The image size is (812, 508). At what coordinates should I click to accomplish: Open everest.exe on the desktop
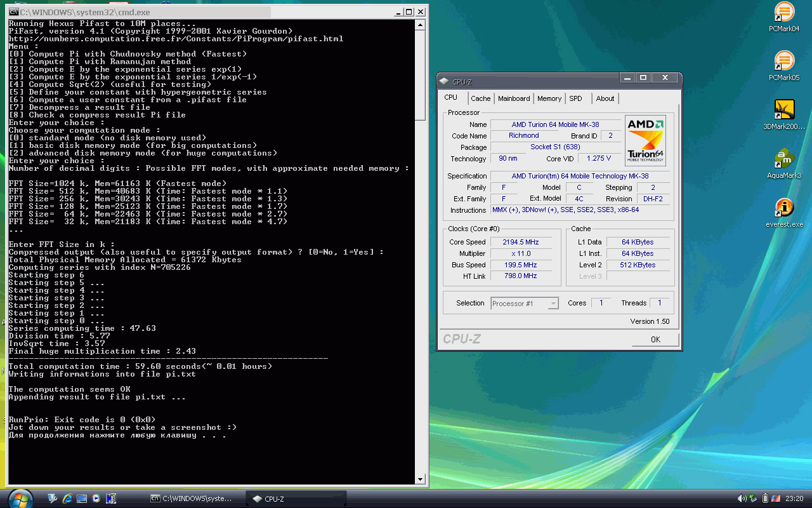[x=784, y=212]
